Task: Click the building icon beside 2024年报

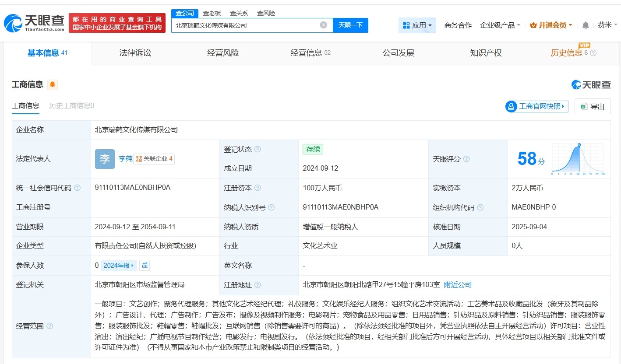Action: [145, 265]
